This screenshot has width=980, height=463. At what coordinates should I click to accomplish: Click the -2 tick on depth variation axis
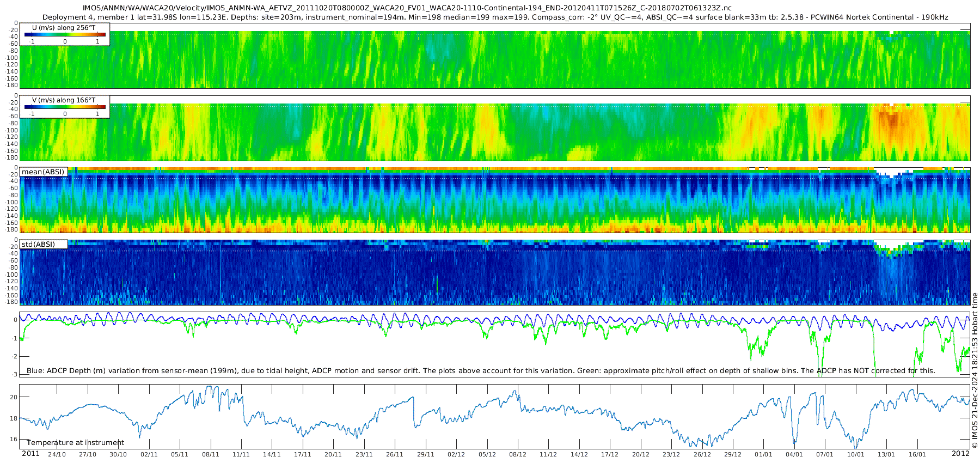tap(15, 356)
